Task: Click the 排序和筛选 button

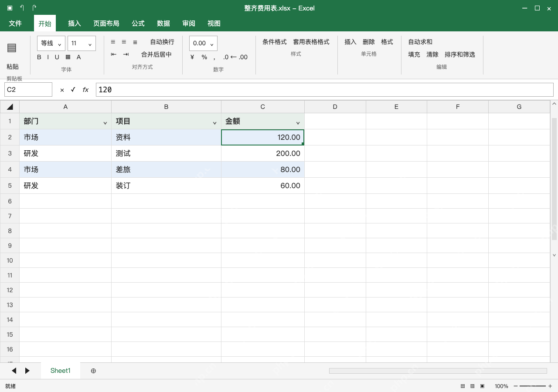Action: (x=460, y=54)
